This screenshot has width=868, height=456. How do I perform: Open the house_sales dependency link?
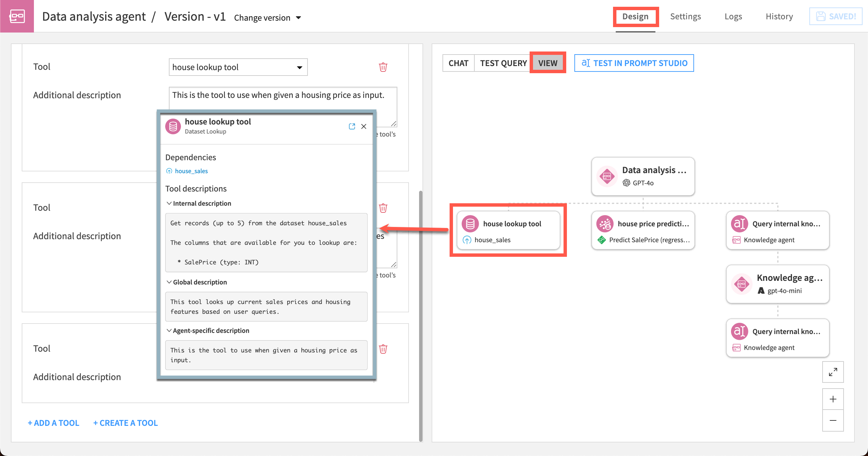pyautogui.click(x=191, y=171)
